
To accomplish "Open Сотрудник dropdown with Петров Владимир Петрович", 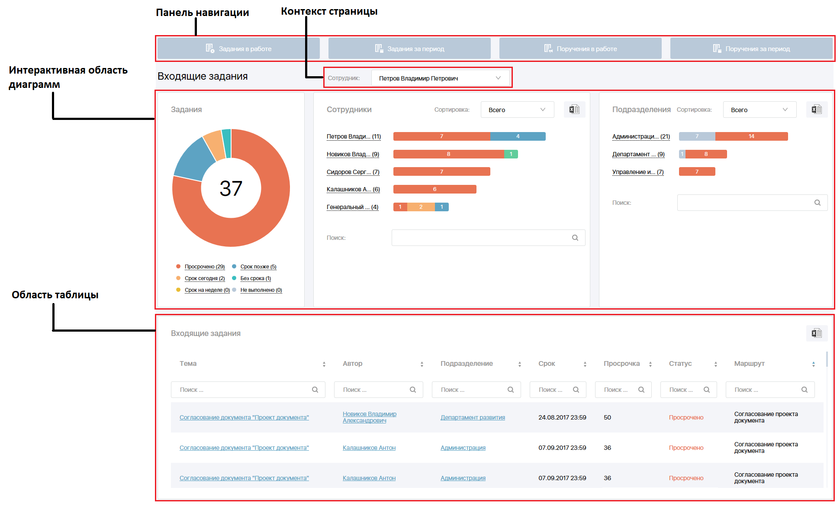I will [440, 77].
